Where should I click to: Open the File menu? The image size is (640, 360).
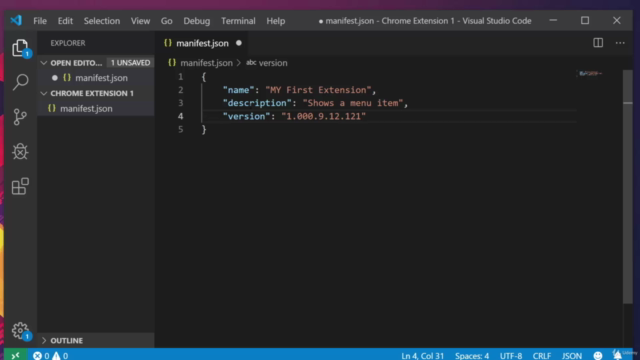click(40, 21)
